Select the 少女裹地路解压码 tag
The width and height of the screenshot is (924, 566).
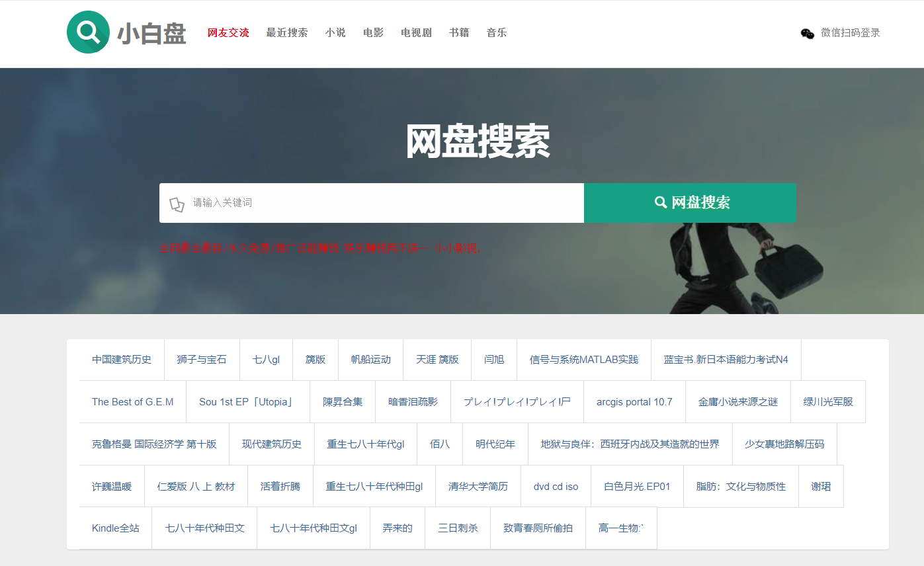784,444
